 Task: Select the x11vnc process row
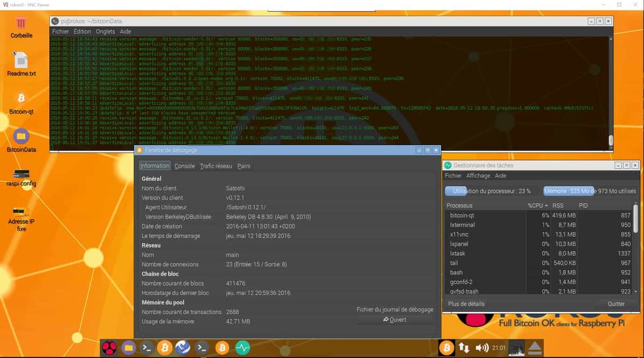[538, 234]
